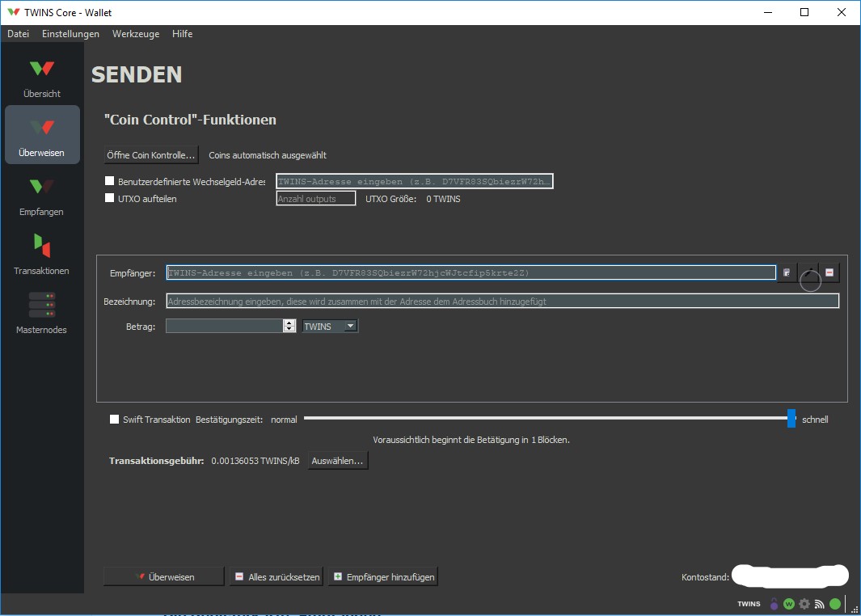This screenshot has width=861, height=616.
Task: Click the network connections signal icon
Action: 819,604
